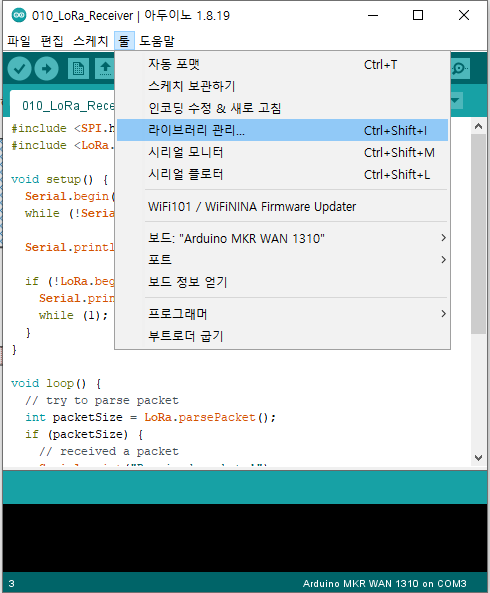
Task: Click the comment '// received a packet'
Action: (109, 451)
